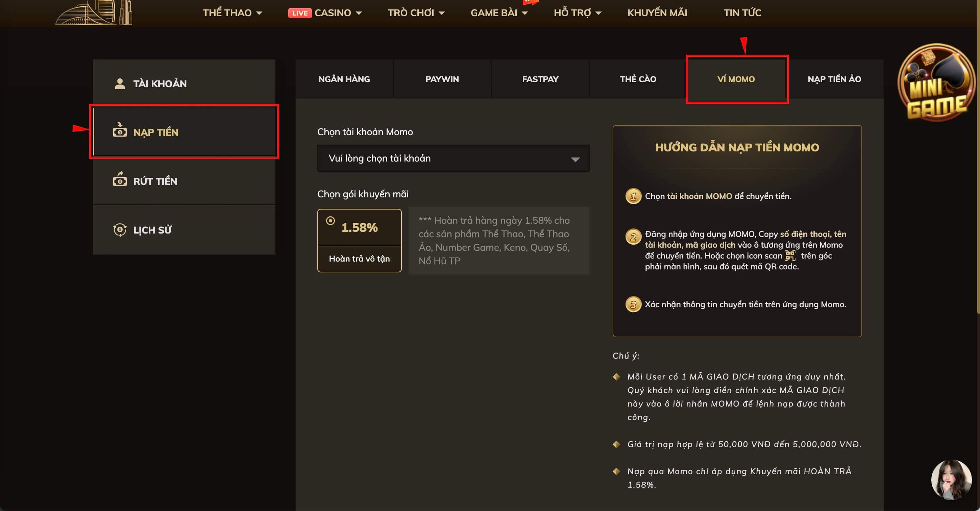Select the Ví Momo tab
The width and height of the screenshot is (980, 511).
pyautogui.click(x=737, y=79)
